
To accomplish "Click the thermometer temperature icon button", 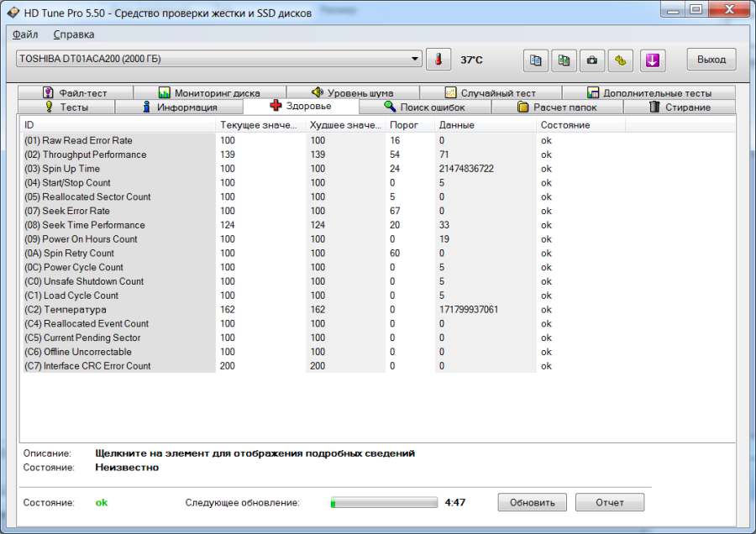I will [x=438, y=60].
